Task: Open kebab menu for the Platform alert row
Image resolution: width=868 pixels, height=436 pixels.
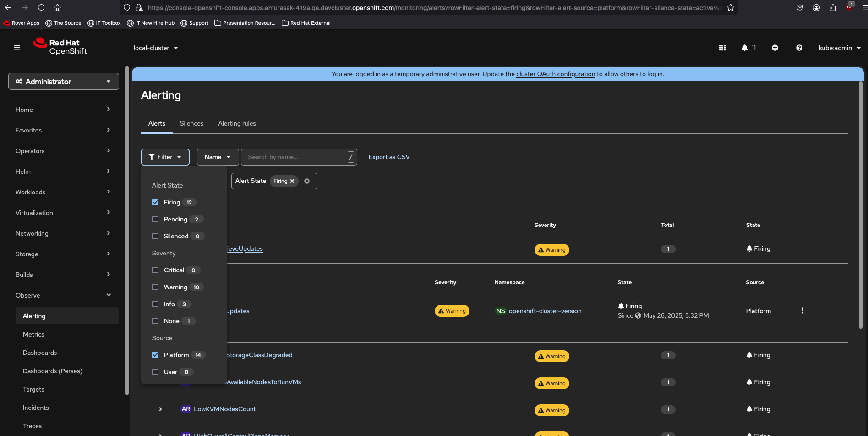Action: [802, 311]
